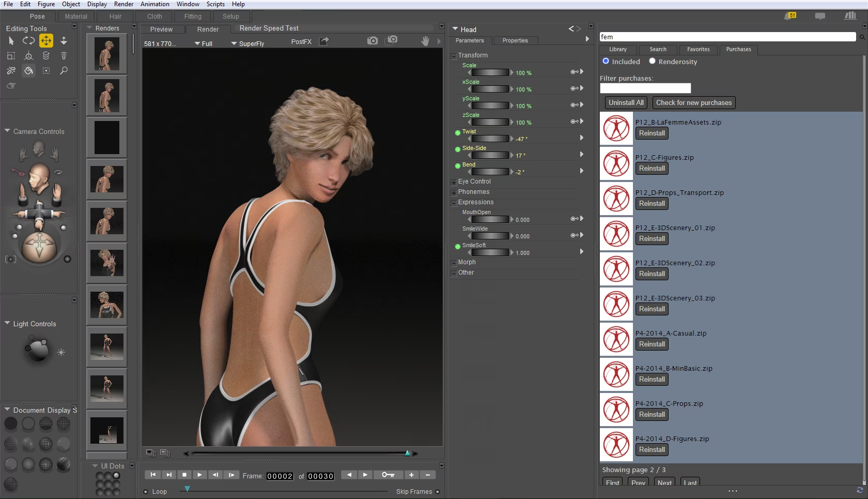868x499 pixels.
Task: Click Check for new purchases button
Action: coord(693,103)
